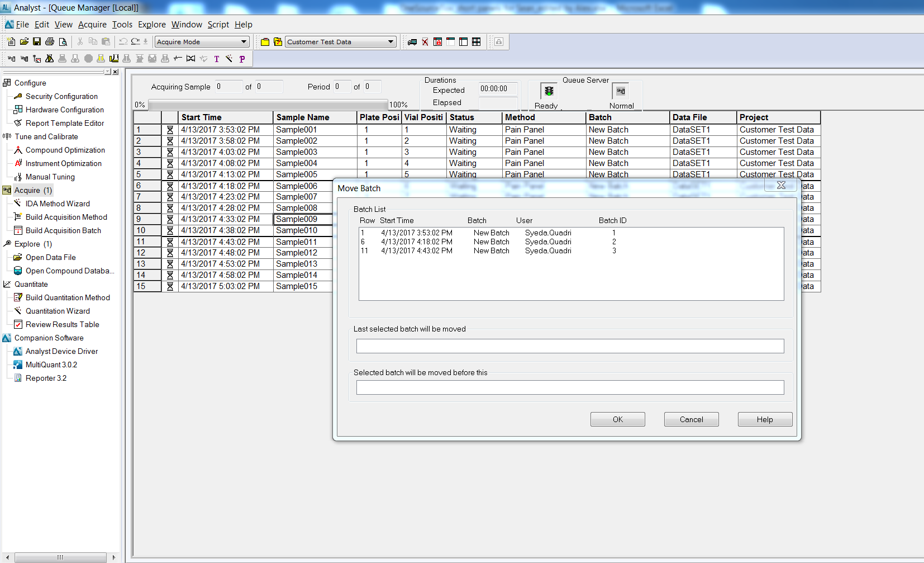Open the Acquire menu
The image size is (924, 563).
click(x=92, y=25)
